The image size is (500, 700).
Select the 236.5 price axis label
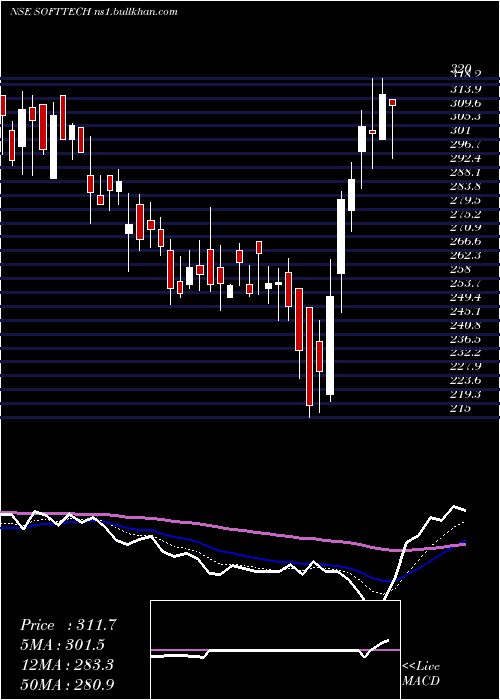click(467, 339)
